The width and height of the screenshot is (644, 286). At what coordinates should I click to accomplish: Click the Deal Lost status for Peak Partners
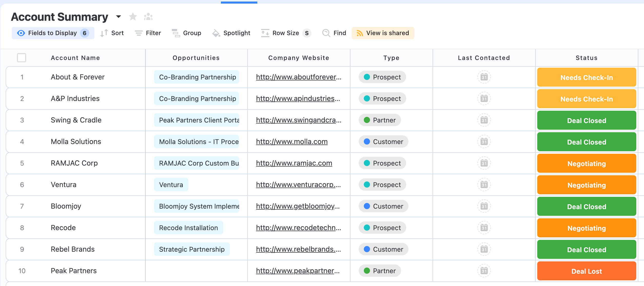pos(587,271)
